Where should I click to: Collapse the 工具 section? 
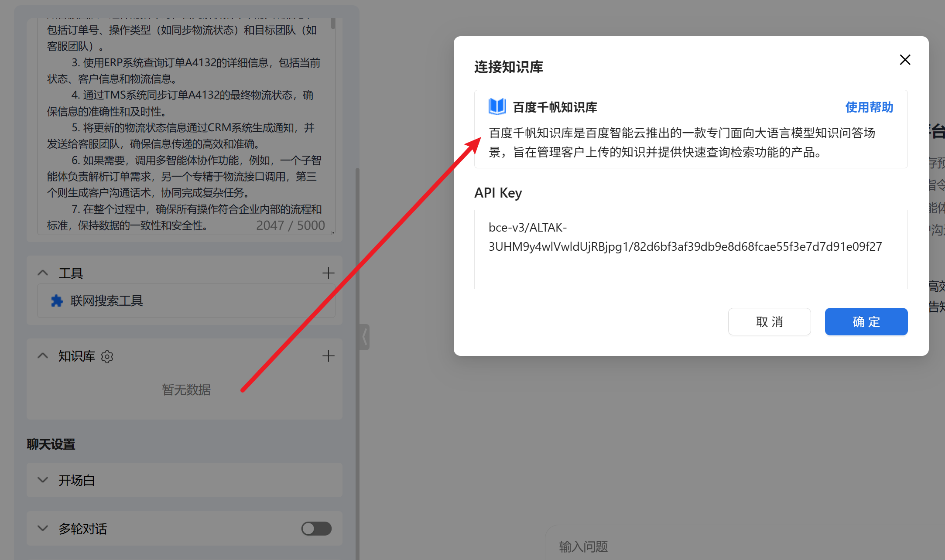tap(42, 272)
